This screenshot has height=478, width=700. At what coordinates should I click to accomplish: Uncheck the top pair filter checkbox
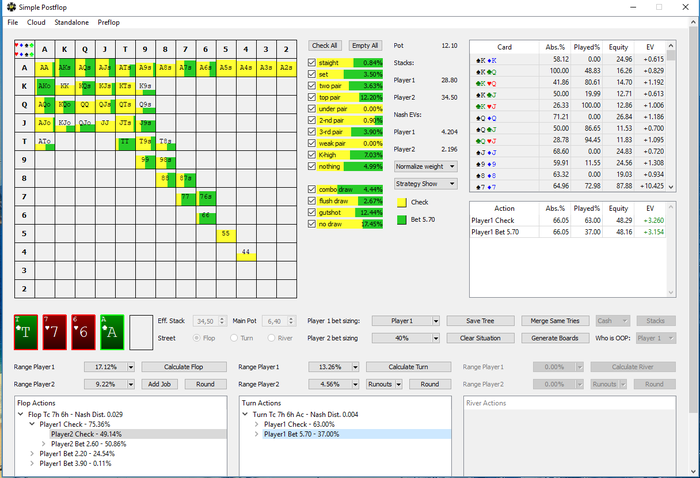[x=313, y=98]
